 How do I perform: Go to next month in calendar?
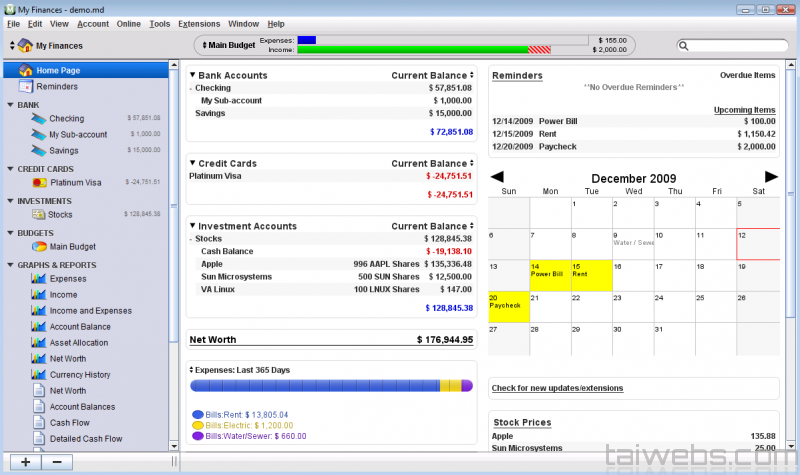pos(771,177)
